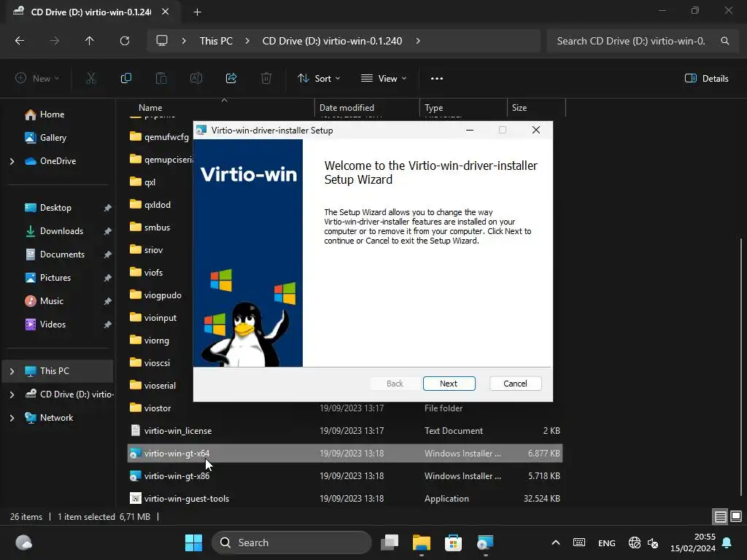The width and height of the screenshot is (747, 560).
Task: Close the CD Drive tab
Action: pyautogui.click(x=166, y=12)
